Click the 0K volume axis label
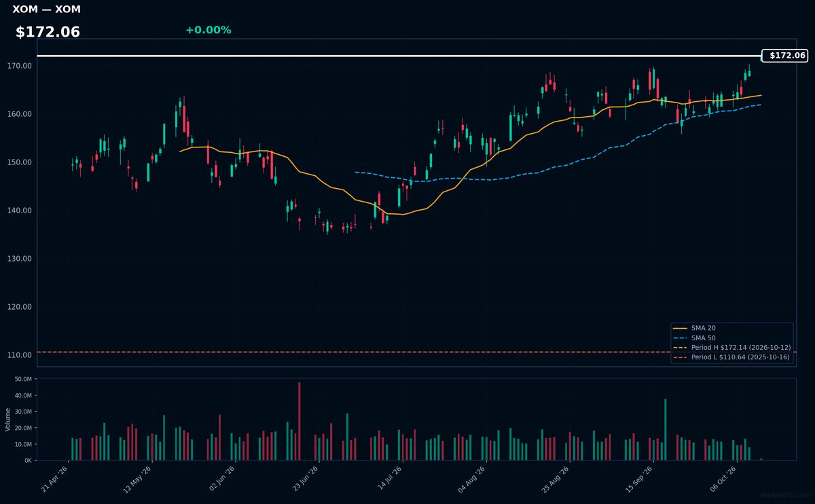 point(28,461)
